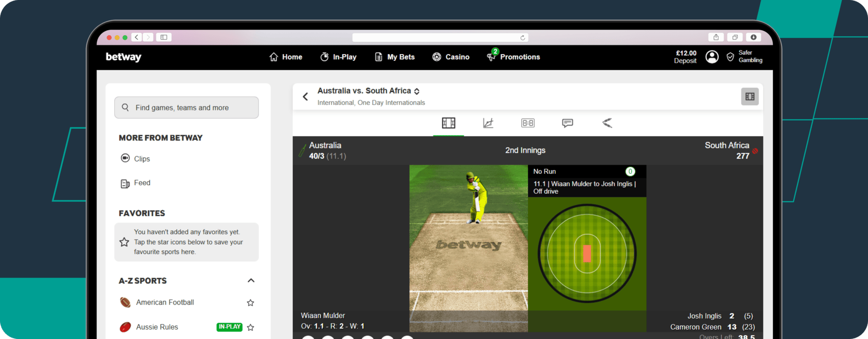Select the commentary tab
The image size is (868, 339).
pyautogui.click(x=568, y=123)
